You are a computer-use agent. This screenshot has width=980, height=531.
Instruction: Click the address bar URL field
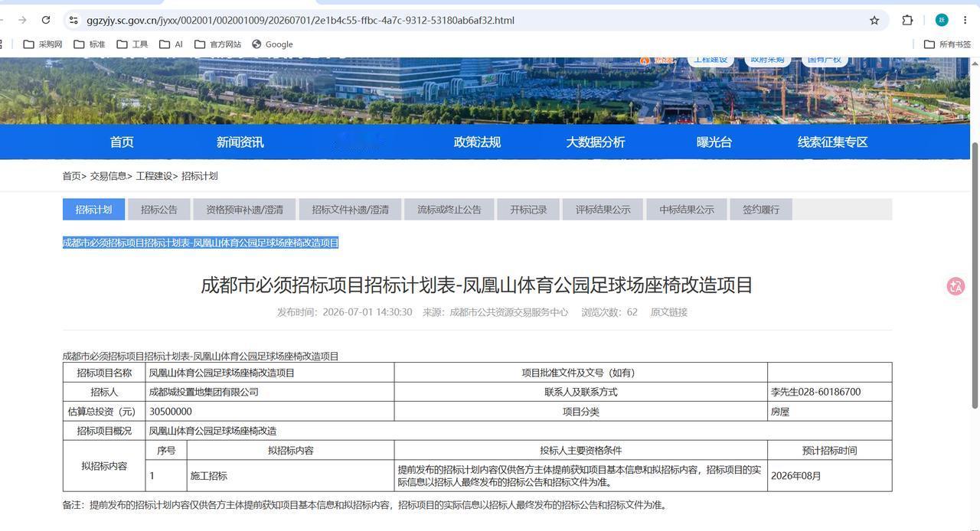click(x=475, y=20)
